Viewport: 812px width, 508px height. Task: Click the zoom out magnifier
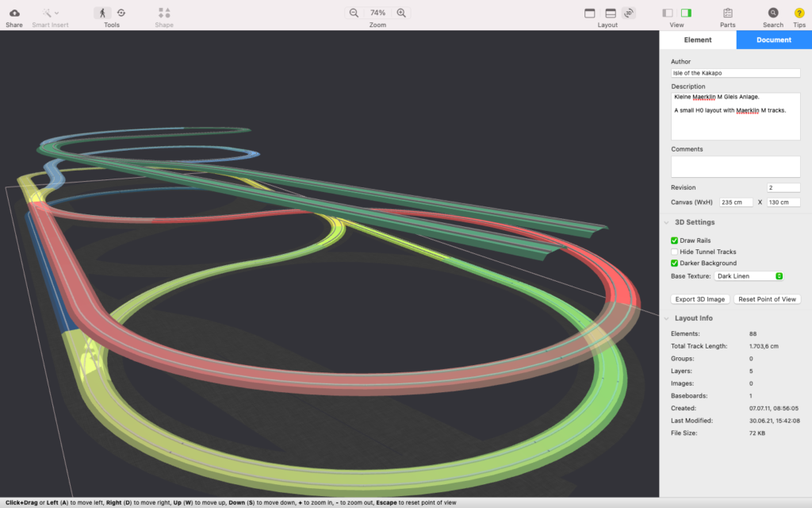(354, 13)
